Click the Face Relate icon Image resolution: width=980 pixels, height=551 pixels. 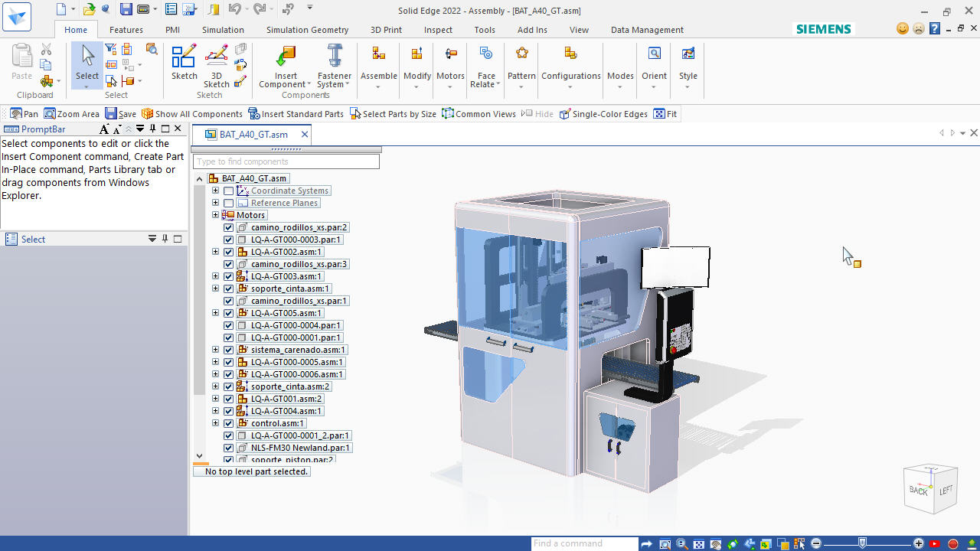pos(486,54)
